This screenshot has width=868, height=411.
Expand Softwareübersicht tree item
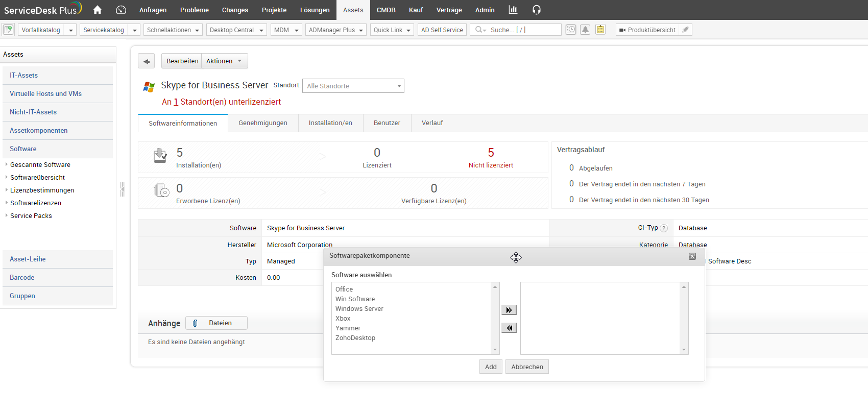[7, 177]
